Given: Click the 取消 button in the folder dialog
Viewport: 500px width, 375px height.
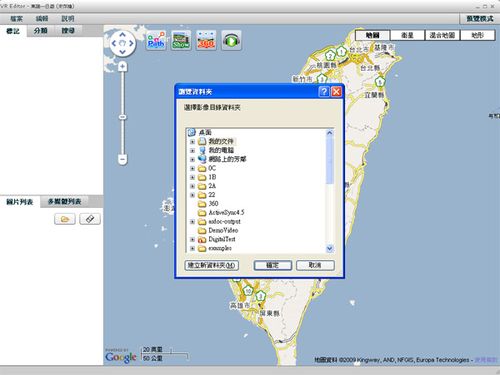Looking at the screenshot, I should click(315, 265).
